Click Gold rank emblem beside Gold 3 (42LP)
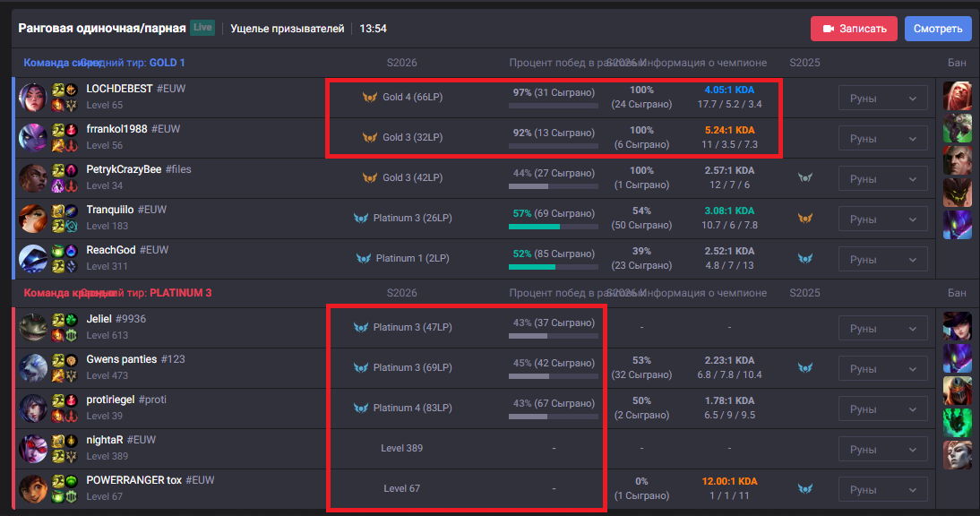The width and height of the screenshot is (980, 516). coord(370,178)
